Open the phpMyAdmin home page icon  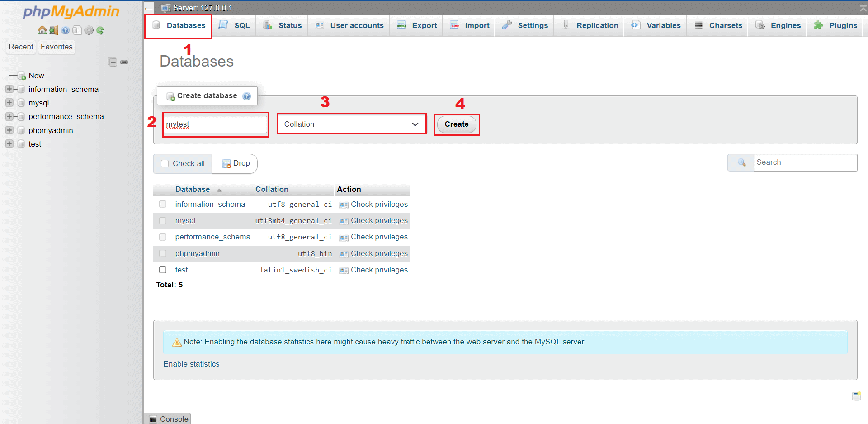click(42, 30)
